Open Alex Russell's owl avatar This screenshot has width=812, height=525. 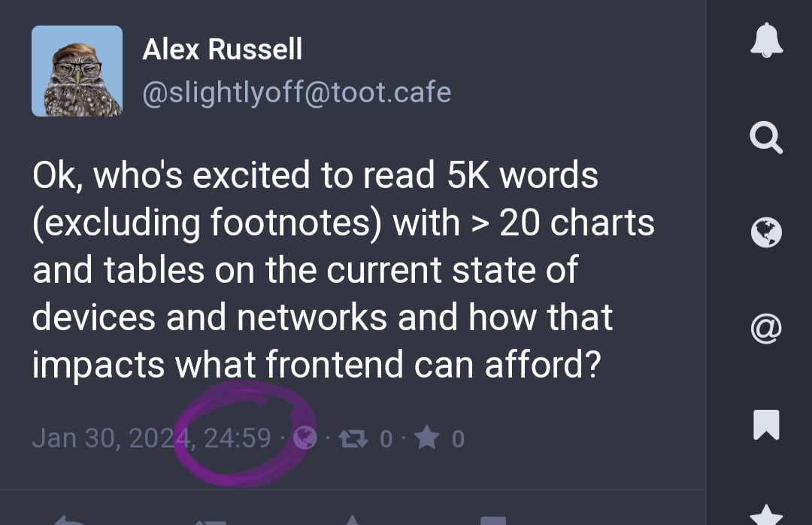(77, 71)
